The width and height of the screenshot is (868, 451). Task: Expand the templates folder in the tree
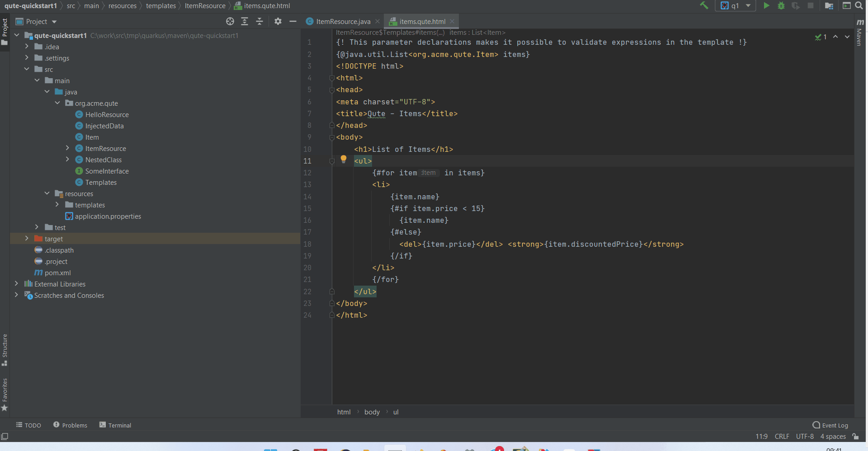[x=57, y=205]
